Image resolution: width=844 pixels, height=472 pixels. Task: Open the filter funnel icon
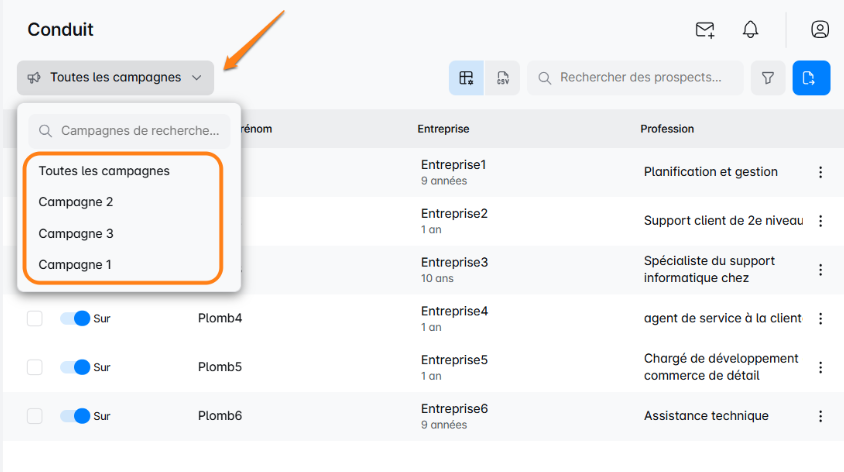click(768, 78)
